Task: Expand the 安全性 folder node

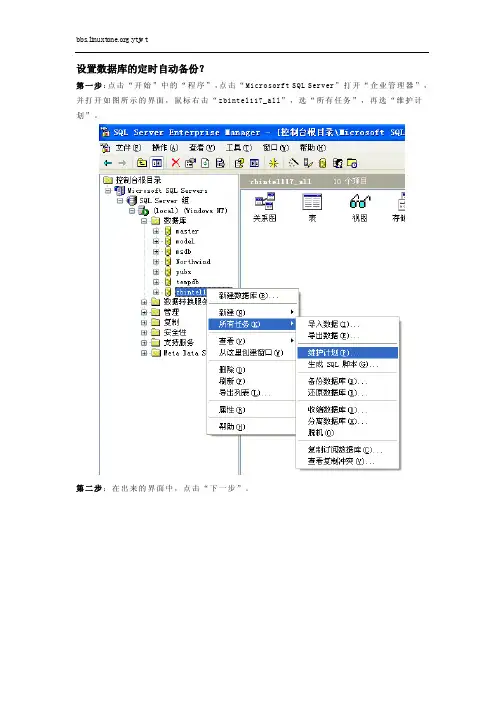Action: 144,332
